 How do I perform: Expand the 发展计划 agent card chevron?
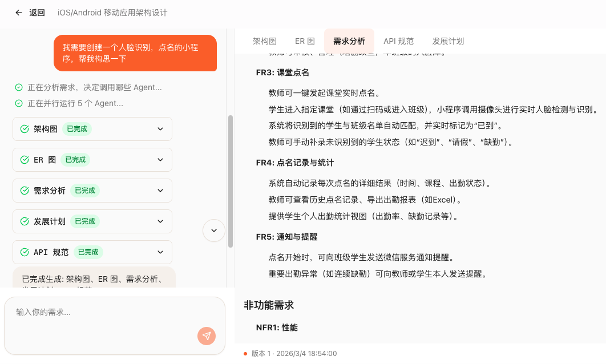coord(160,221)
